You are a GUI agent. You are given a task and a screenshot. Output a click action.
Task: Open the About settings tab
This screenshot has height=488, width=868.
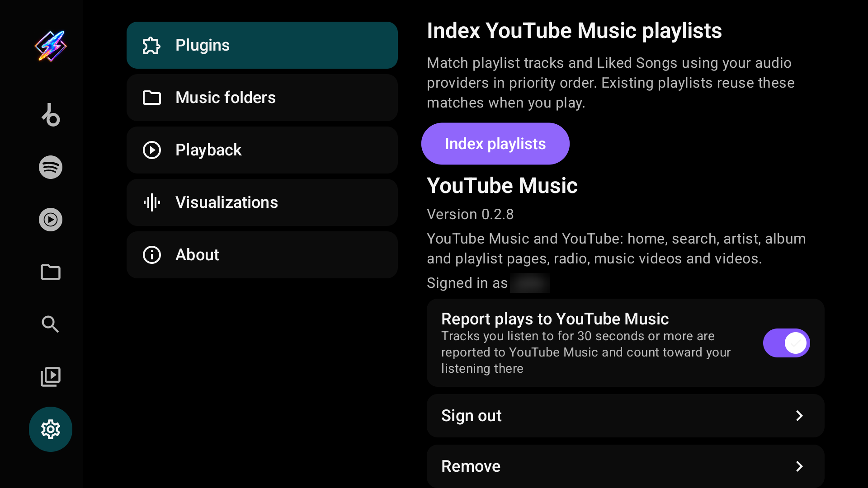262,255
